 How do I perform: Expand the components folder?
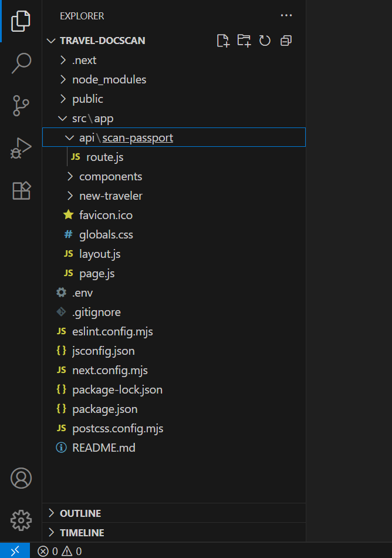click(x=174, y=177)
